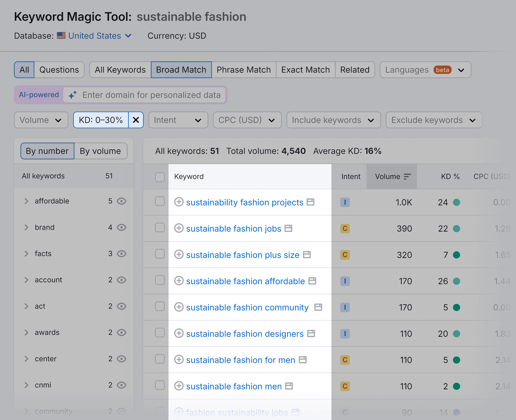Switch to Phrase Match tab
The image size is (516, 420).
[244, 70]
